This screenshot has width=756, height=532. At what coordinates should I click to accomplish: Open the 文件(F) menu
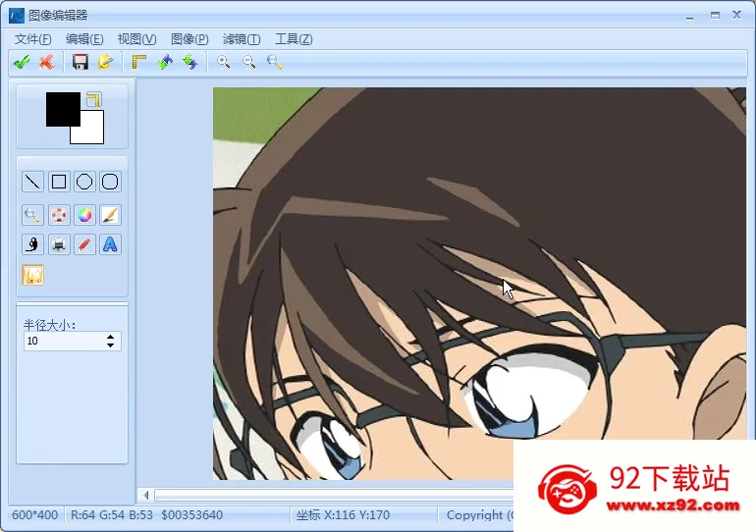(32, 39)
